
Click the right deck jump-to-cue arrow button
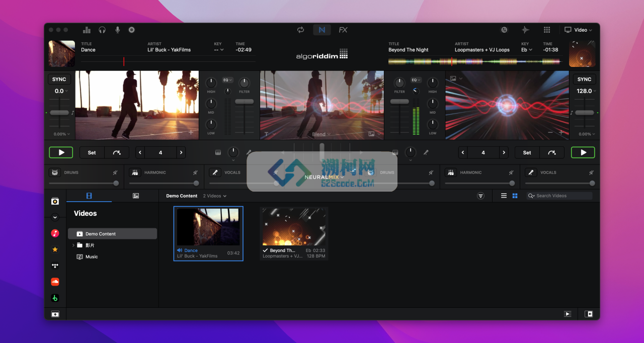click(x=552, y=152)
